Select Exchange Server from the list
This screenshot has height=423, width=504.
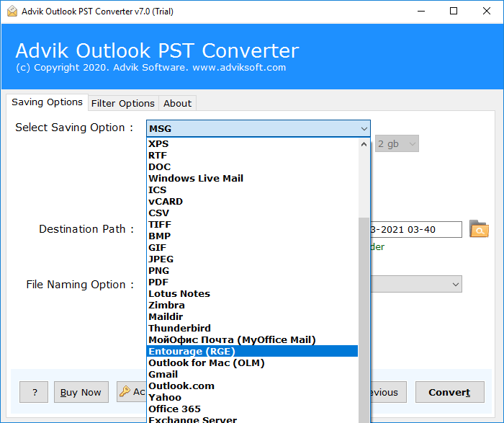coord(252,419)
